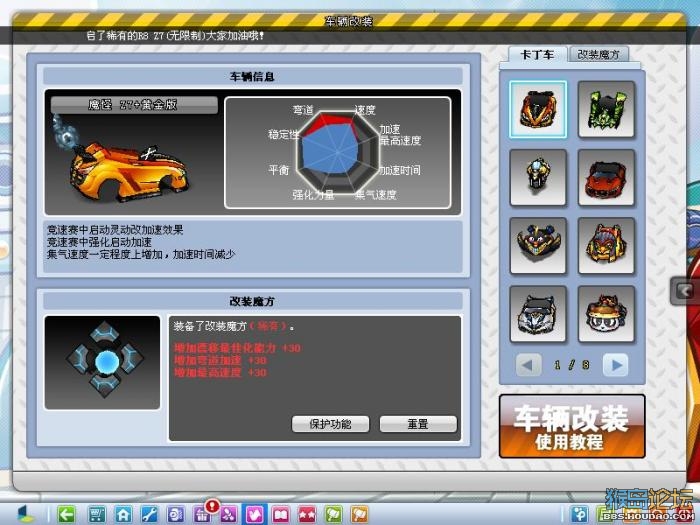Go to next kart list page
700x525 pixels.
616,365
